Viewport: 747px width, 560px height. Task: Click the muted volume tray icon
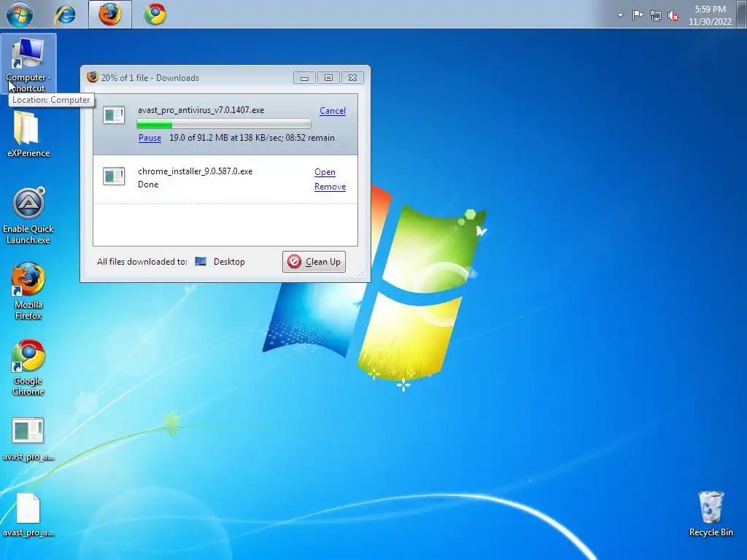[673, 15]
